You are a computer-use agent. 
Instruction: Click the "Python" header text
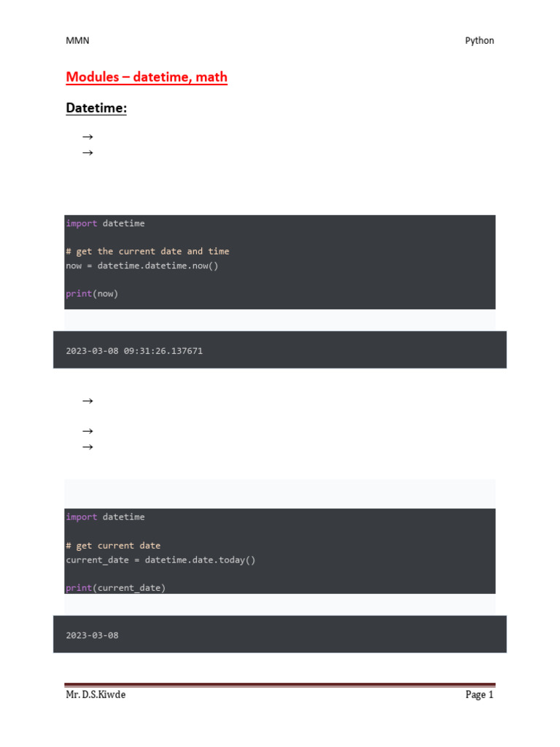tap(479, 41)
